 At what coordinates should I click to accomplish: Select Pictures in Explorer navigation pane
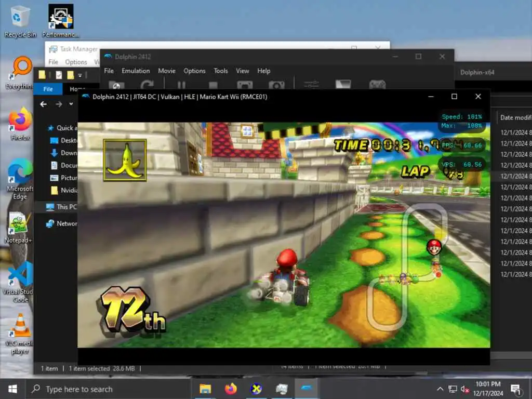click(64, 178)
